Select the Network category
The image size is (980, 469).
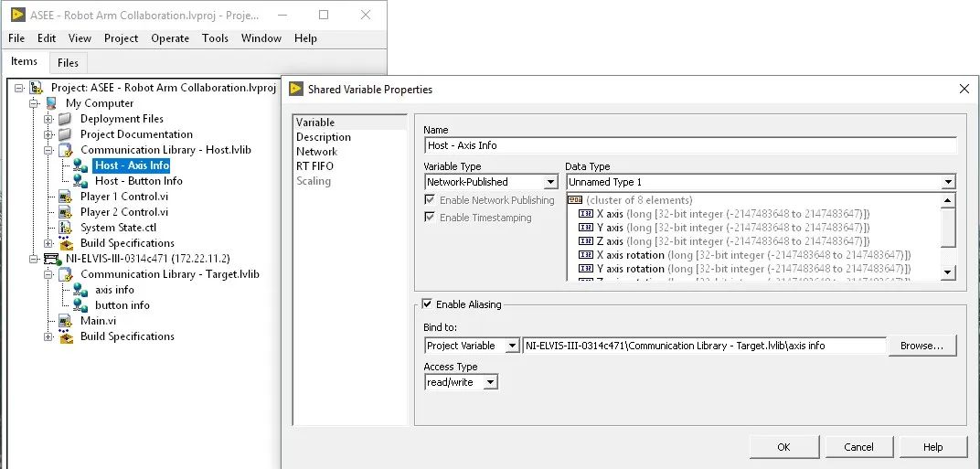[316, 152]
